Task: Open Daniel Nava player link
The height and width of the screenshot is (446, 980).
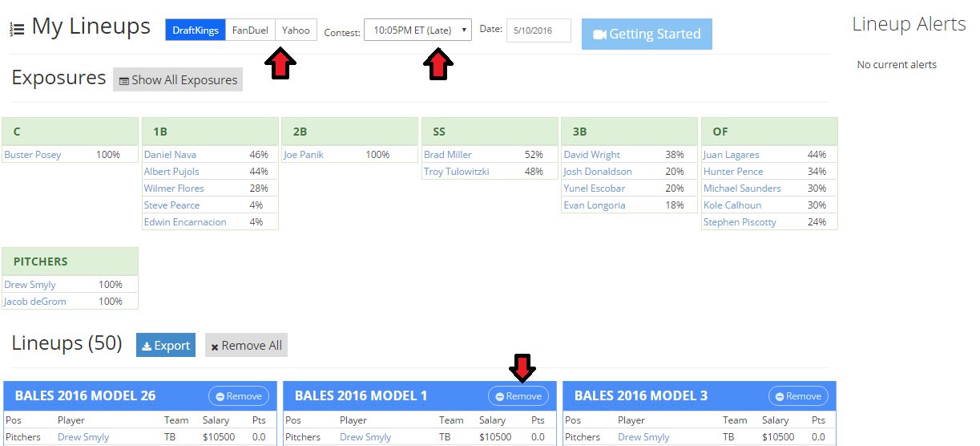Action: click(170, 155)
